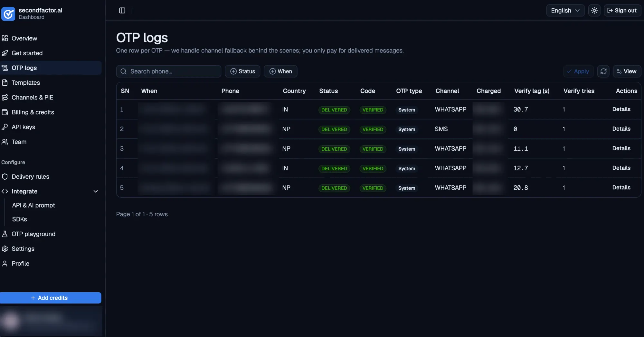The image size is (644, 337).
Task: Open Channels & PIE page
Action: (x=51, y=98)
